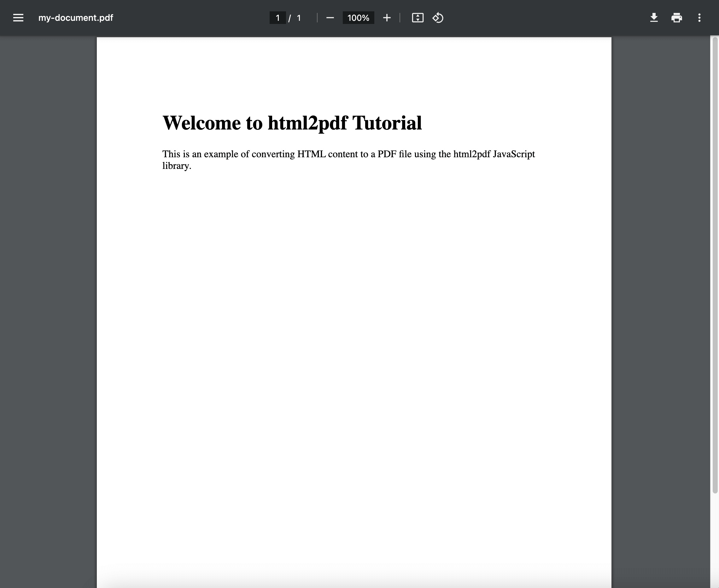Download my-document.pdf

pyautogui.click(x=654, y=18)
